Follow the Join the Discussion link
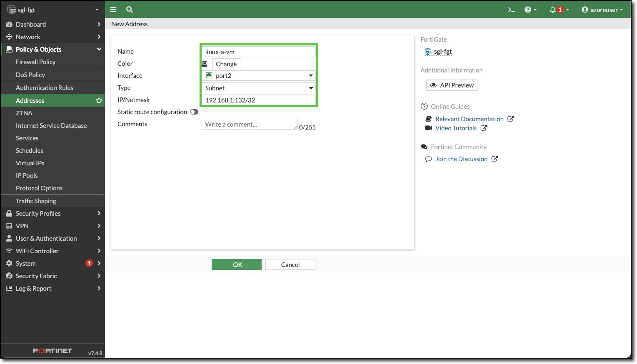This screenshot has height=364, width=637. click(x=461, y=159)
